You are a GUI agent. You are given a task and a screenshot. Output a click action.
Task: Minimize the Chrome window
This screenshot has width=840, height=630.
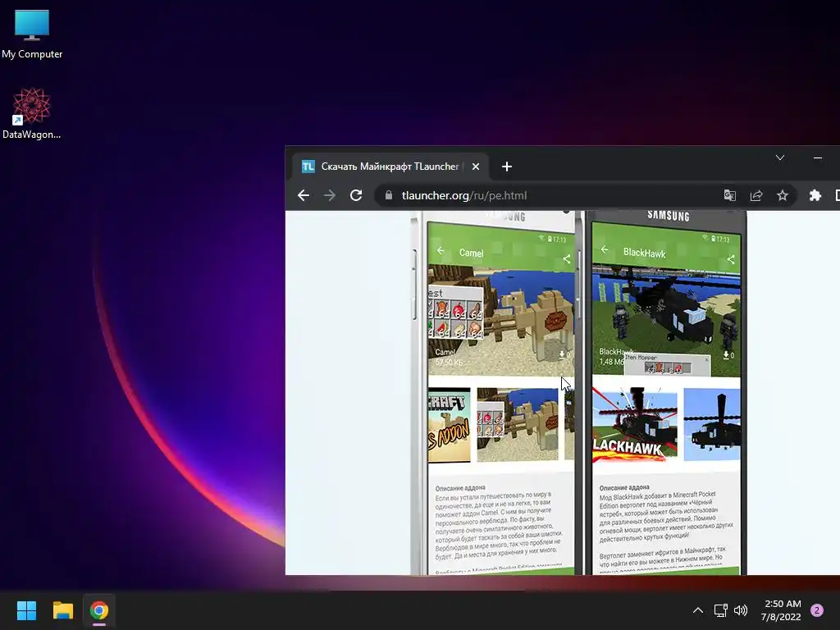[x=818, y=157]
